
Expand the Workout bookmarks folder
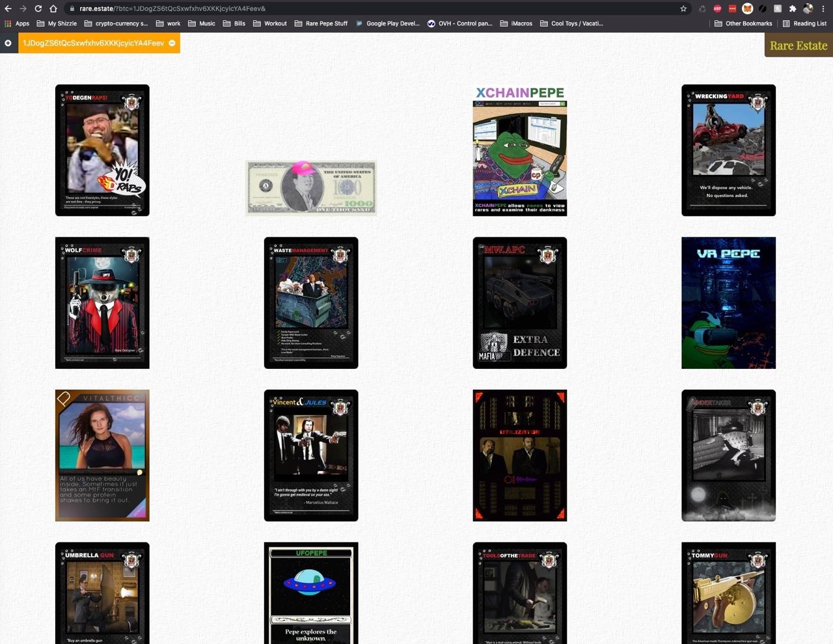point(270,23)
